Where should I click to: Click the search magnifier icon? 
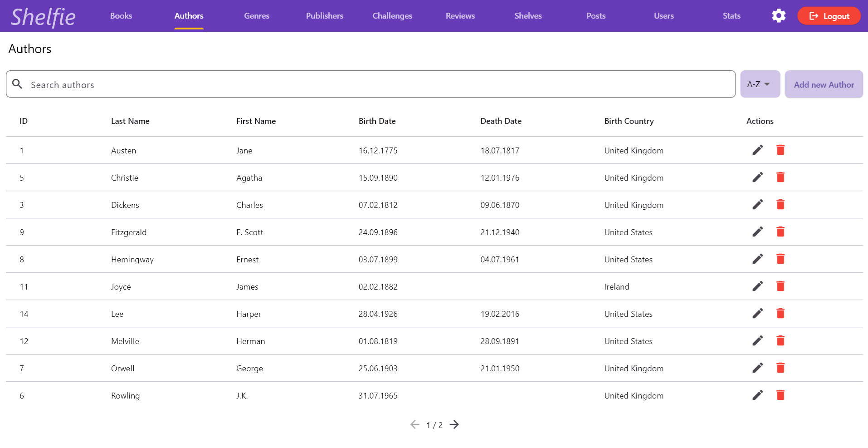17,84
